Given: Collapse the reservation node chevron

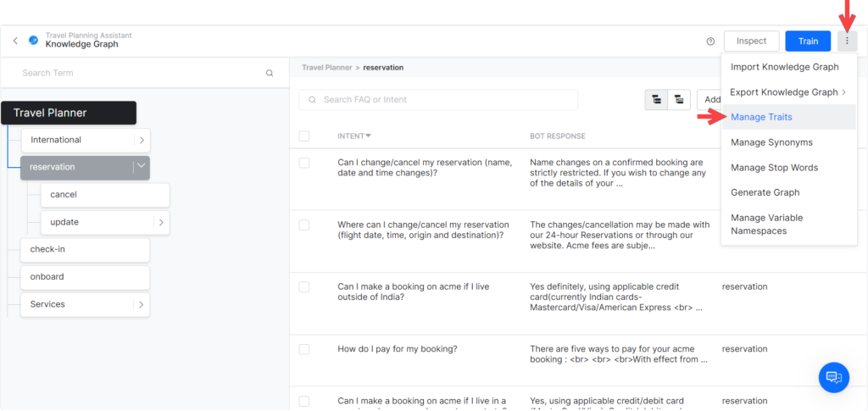Looking at the screenshot, I should [142, 167].
